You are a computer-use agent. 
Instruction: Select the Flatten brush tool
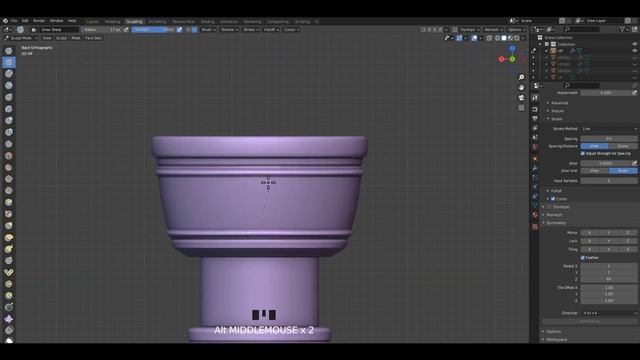tap(9, 167)
